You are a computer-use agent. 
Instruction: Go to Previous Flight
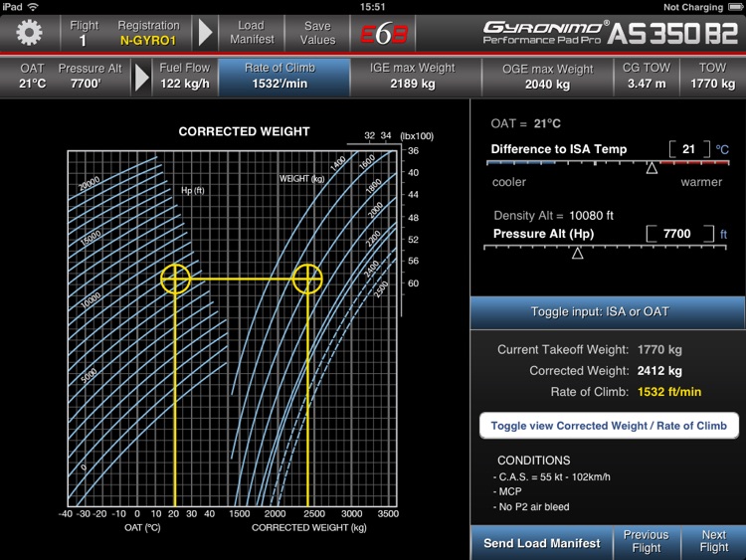point(647,541)
